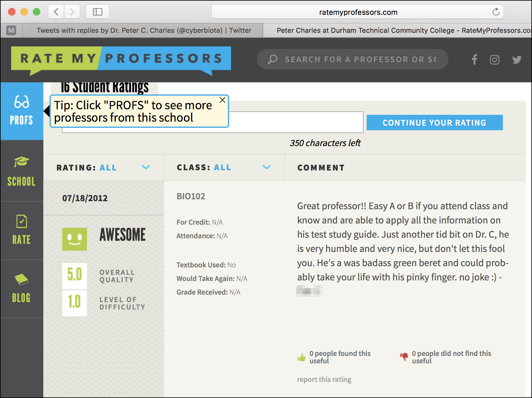Viewport: 532px width, 398px height.
Task: Select the Peter Charles RateMyProfessors tab
Action: pyautogui.click(x=399, y=30)
